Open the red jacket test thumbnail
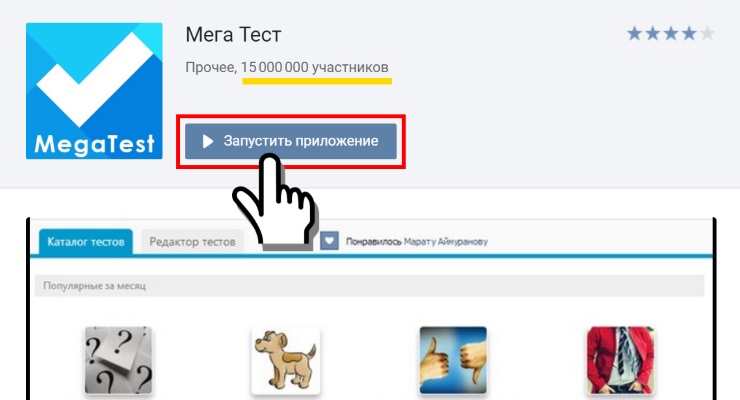 coord(621,360)
